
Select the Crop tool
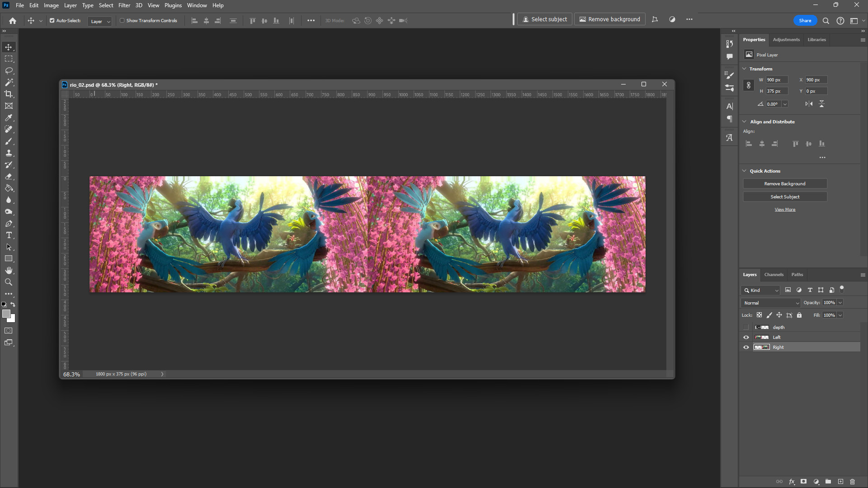pyautogui.click(x=9, y=94)
